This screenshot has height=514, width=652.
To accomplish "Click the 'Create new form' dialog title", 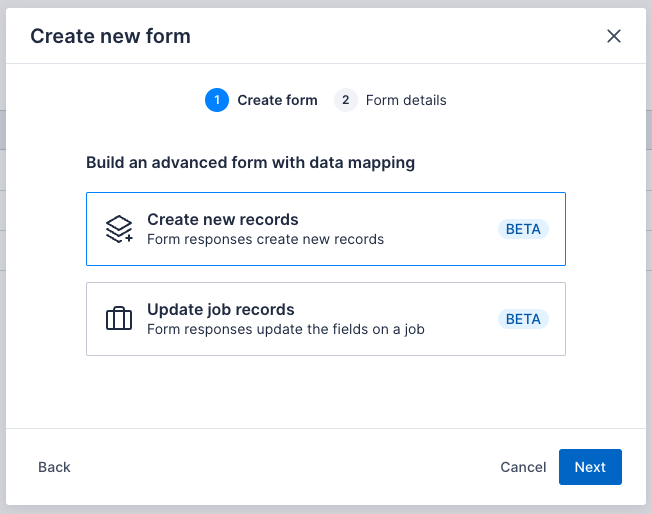I will tap(110, 36).
